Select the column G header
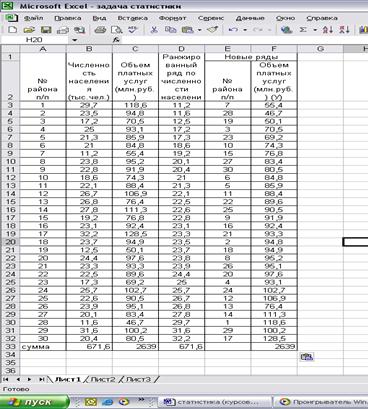 320,49
